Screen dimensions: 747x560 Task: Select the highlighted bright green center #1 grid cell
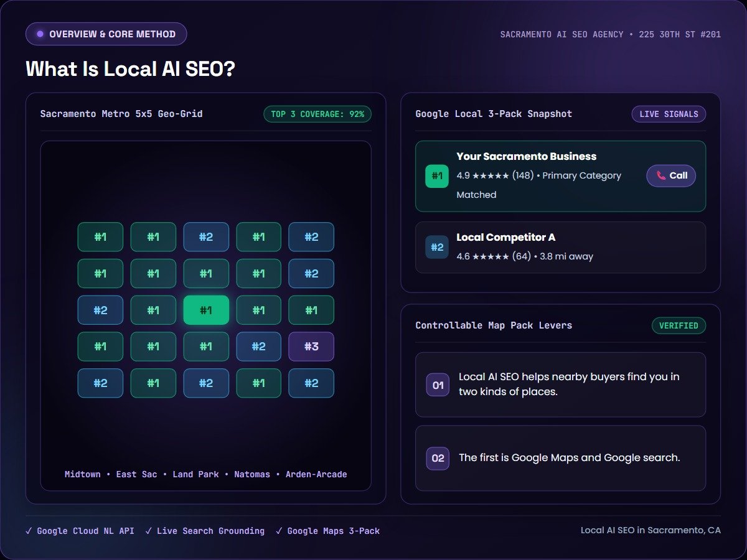click(x=206, y=310)
